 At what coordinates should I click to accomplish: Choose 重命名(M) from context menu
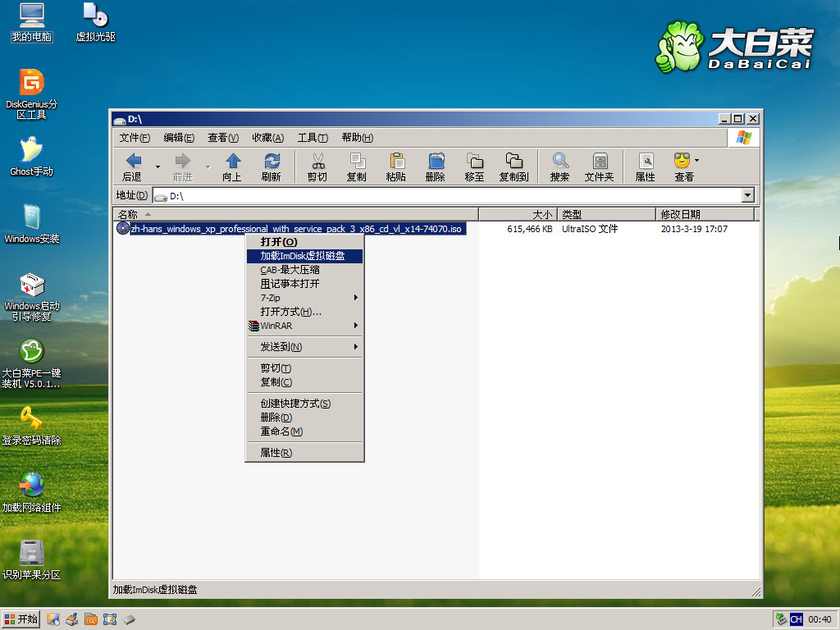pyautogui.click(x=281, y=431)
